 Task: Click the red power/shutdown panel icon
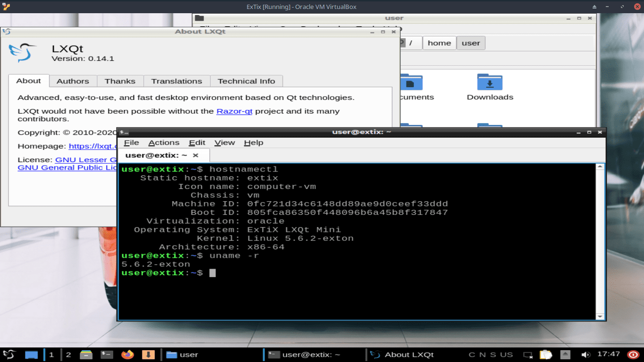pos(633,354)
